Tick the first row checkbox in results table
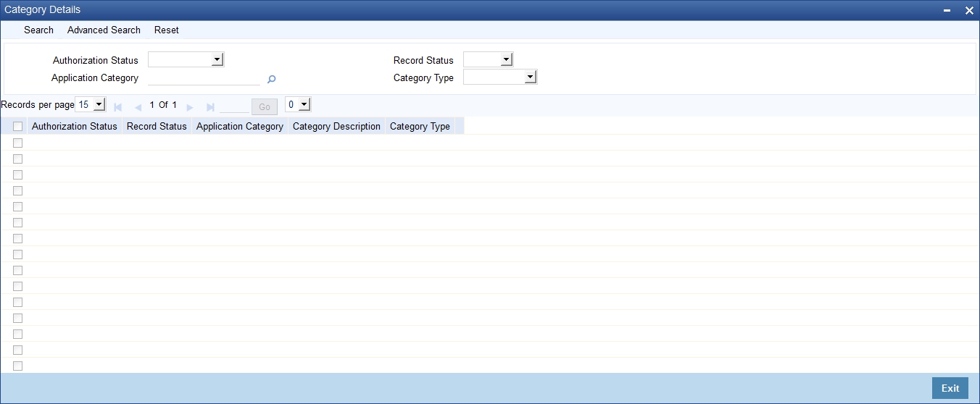 point(18,143)
